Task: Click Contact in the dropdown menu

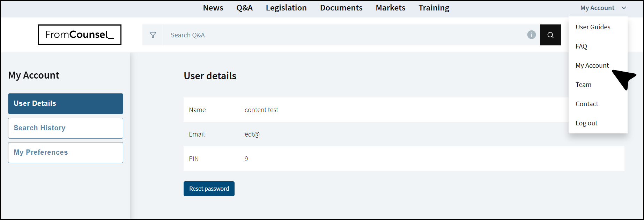Action: 587,104
